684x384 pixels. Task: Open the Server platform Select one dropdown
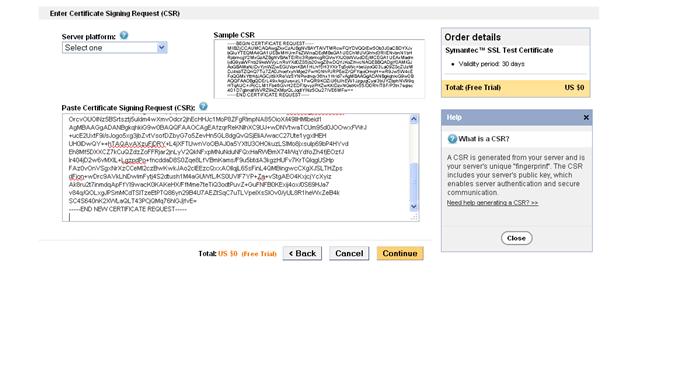(114, 48)
